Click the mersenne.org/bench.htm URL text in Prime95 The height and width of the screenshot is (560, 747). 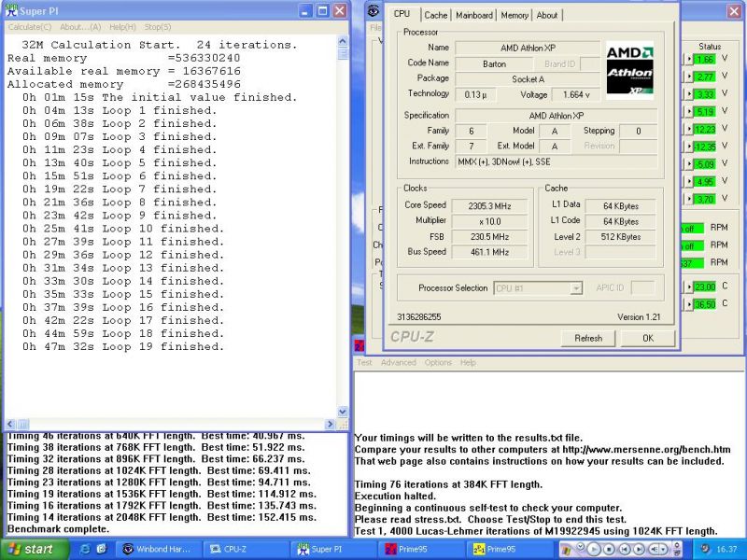pos(646,450)
